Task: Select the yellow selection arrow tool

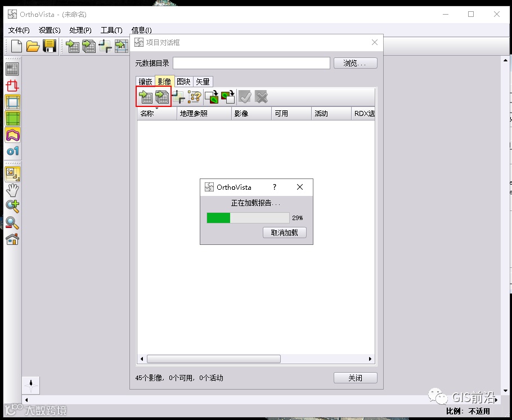Action: click(12, 174)
